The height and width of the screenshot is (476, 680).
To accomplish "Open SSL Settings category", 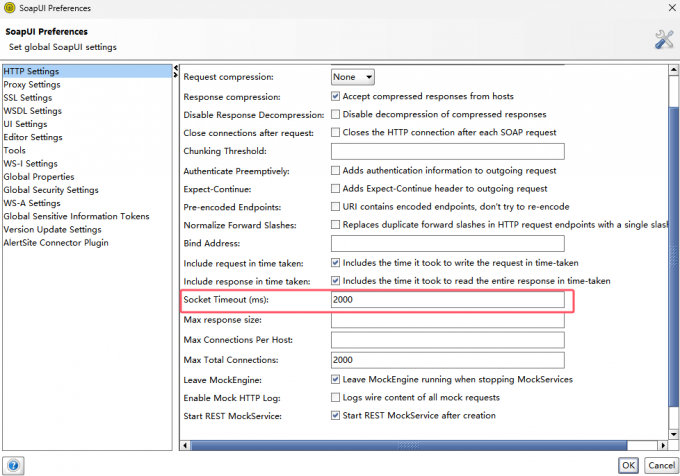I will 87,98.
